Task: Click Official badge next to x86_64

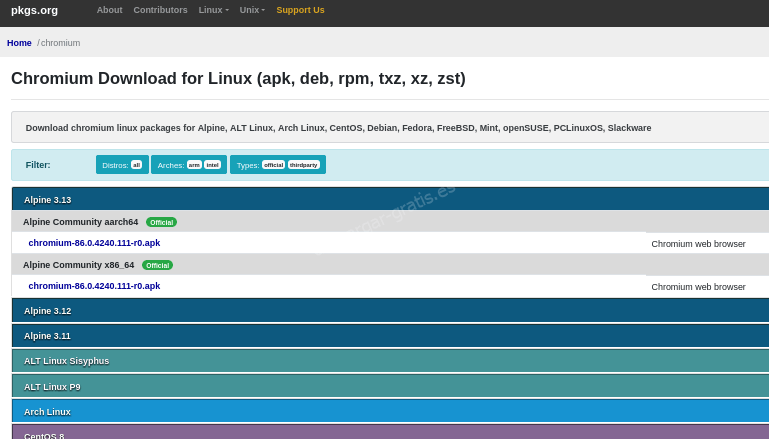Action: pyautogui.click(x=157, y=265)
